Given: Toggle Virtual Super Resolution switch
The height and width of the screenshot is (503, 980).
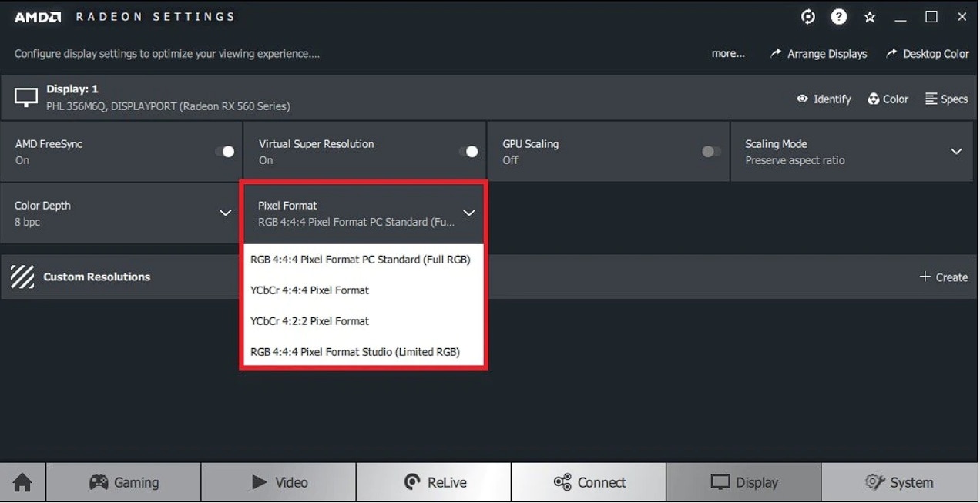Looking at the screenshot, I should coord(468,152).
